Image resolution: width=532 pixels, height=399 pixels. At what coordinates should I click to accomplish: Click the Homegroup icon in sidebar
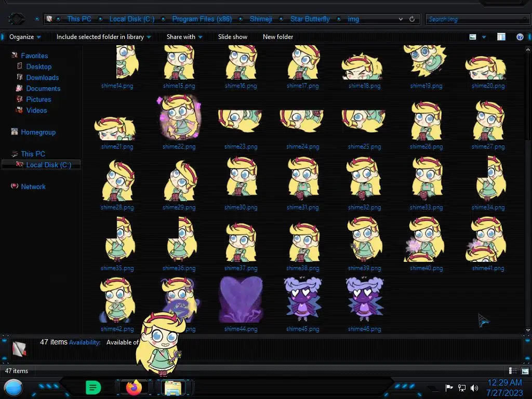pyautogui.click(x=15, y=131)
